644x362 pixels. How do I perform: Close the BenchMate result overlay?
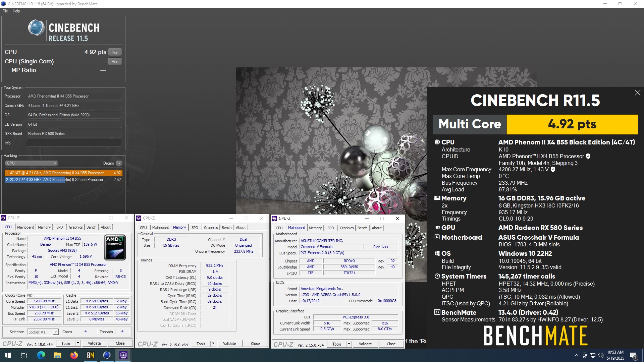(x=638, y=93)
